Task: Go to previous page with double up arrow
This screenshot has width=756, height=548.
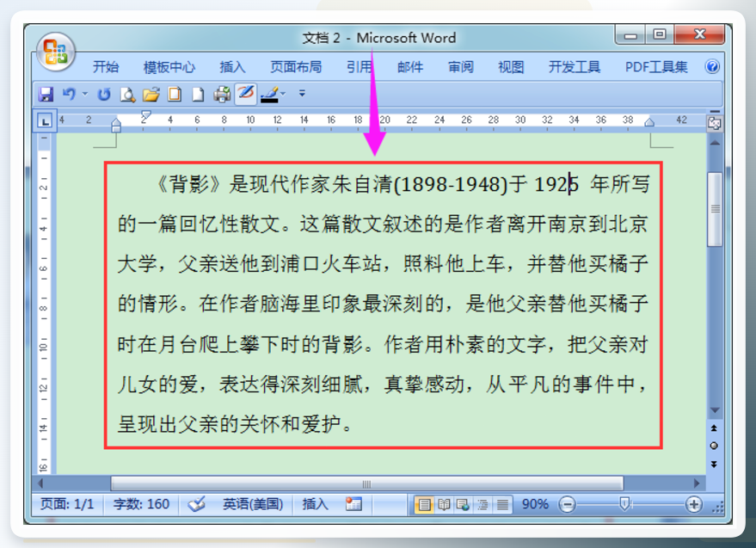Action: (x=714, y=428)
